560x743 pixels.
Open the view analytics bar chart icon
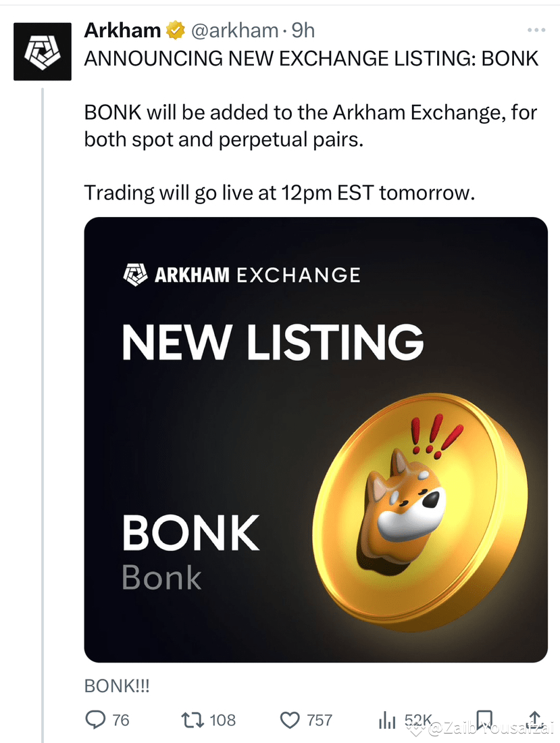point(387,721)
